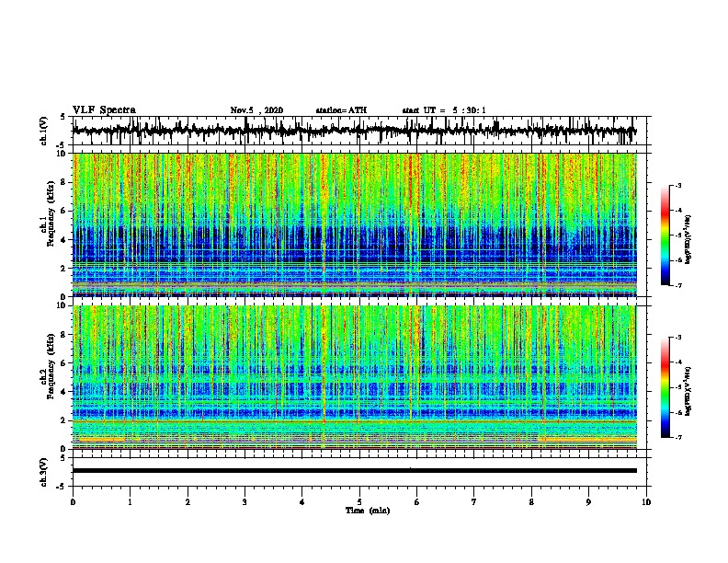728x563 pixels.
Task: Click the ch.2 frequency axis "2" tick label
Action: pos(63,420)
